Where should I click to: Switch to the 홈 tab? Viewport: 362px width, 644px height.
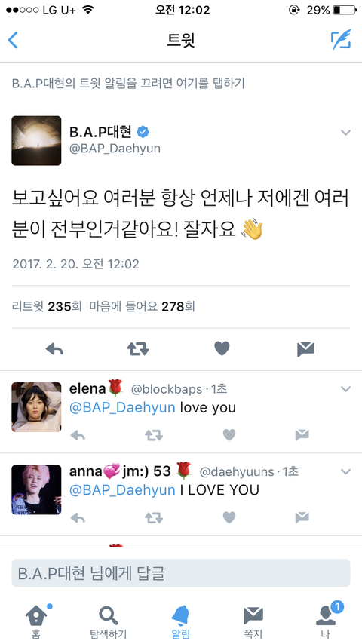pos(36,620)
